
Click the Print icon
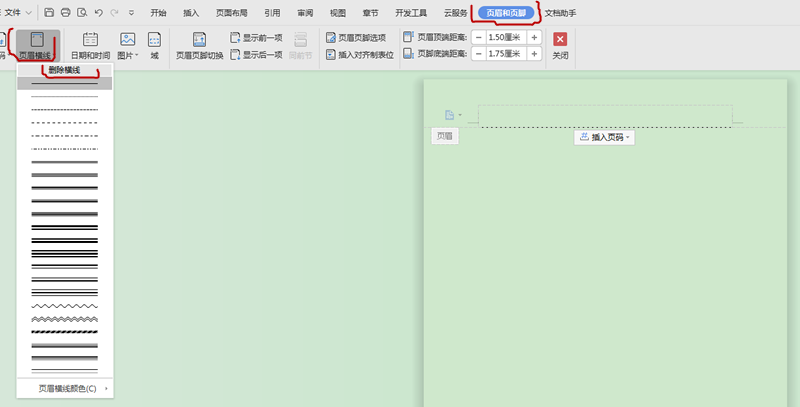(x=65, y=13)
